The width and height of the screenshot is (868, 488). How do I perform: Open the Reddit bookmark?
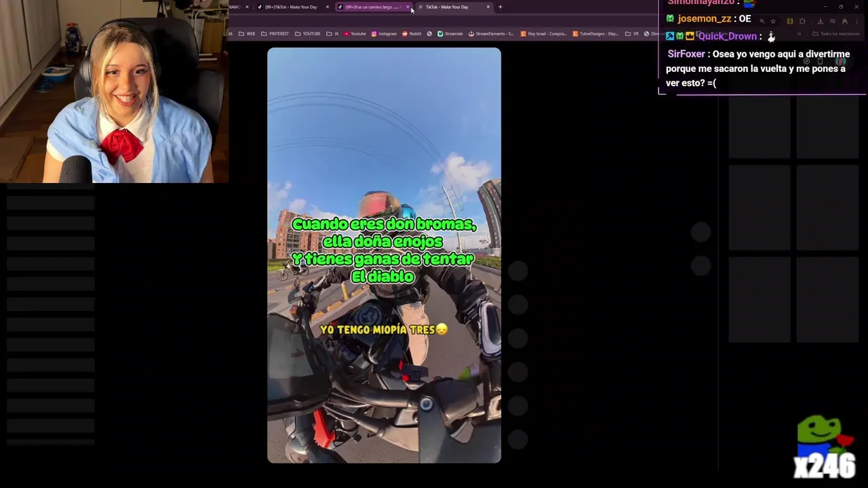click(412, 34)
